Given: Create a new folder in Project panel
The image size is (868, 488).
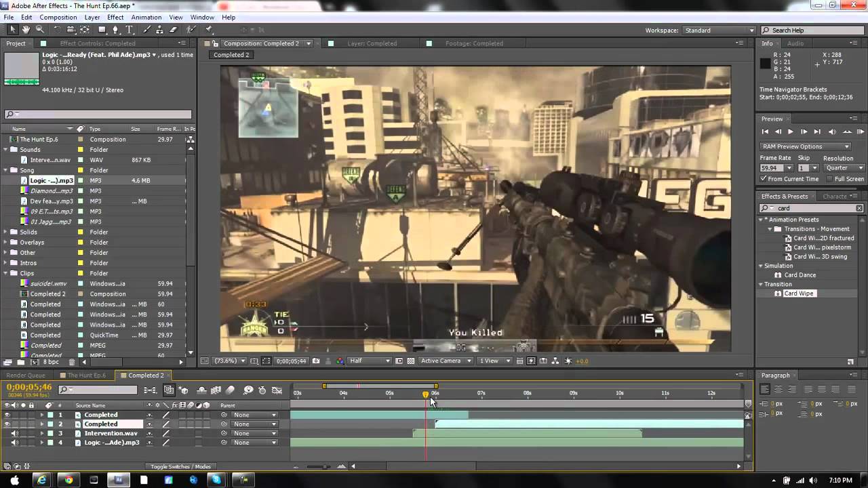Looking at the screenshot, I should pos(20,362).
